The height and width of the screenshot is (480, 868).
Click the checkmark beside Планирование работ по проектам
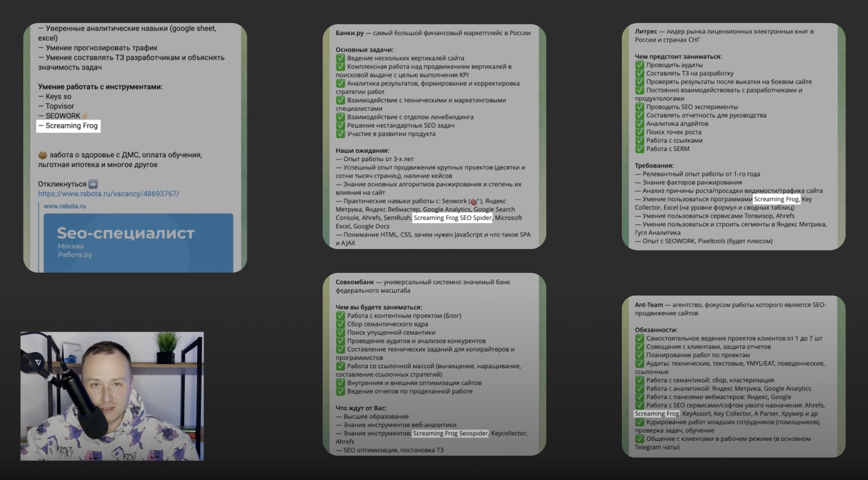click(x=640, y=355)
